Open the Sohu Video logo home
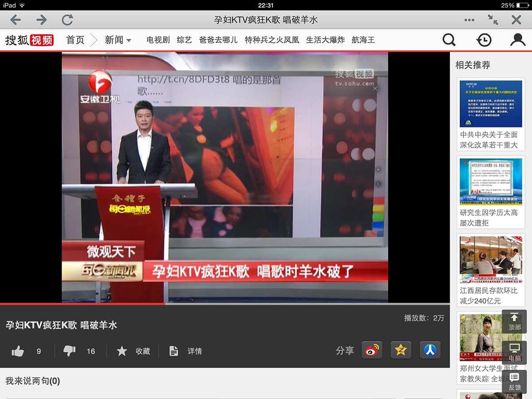This screenshot has width=532, height=399. [x=29, y=40]
